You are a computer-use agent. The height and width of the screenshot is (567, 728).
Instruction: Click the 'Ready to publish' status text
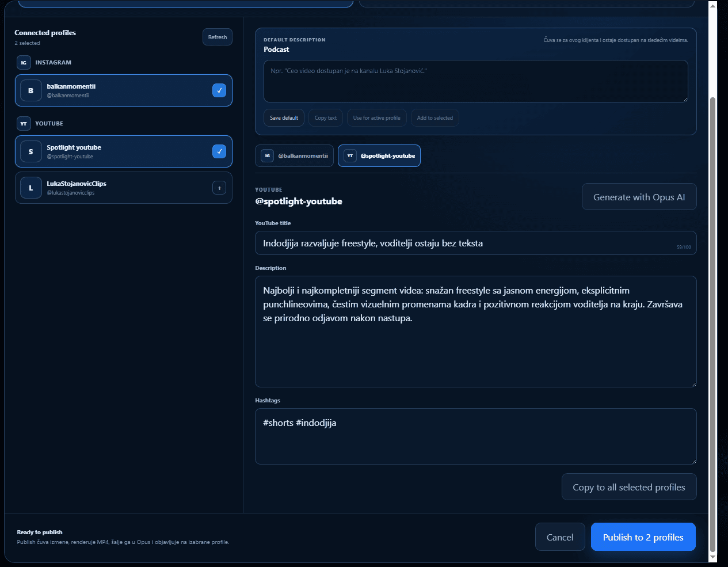[x=40, y=532]
